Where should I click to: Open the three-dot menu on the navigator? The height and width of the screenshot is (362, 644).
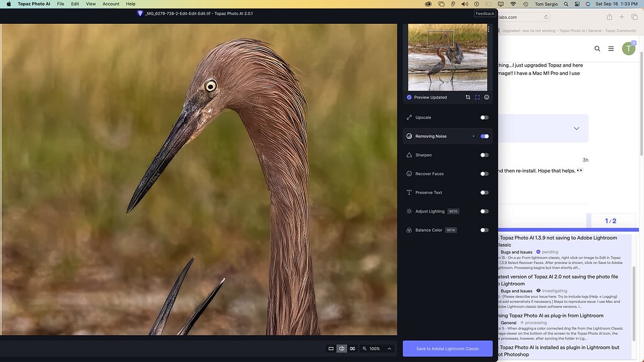pos(489,30)
